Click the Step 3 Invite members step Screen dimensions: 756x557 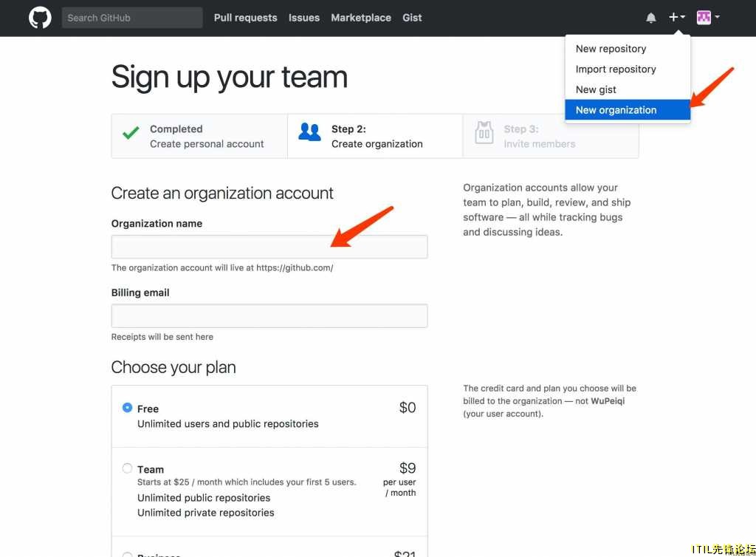[551, 137]
